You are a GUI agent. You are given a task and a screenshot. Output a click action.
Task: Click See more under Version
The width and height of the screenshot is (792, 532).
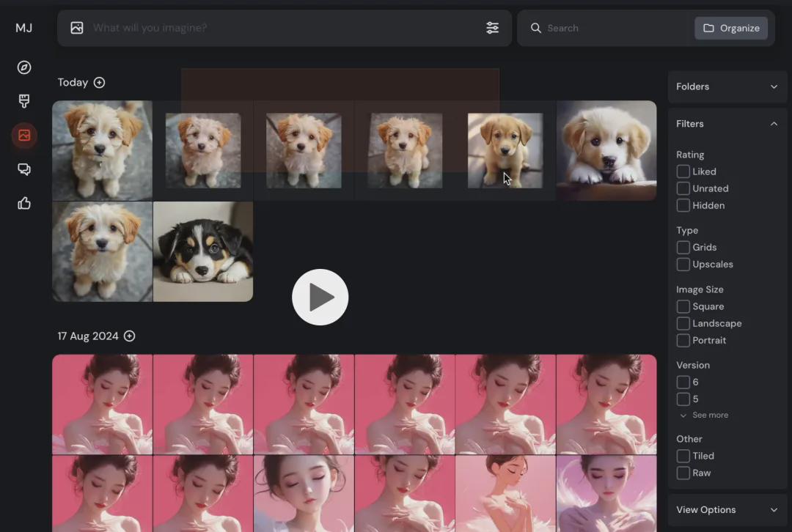(x=705, y=415)
